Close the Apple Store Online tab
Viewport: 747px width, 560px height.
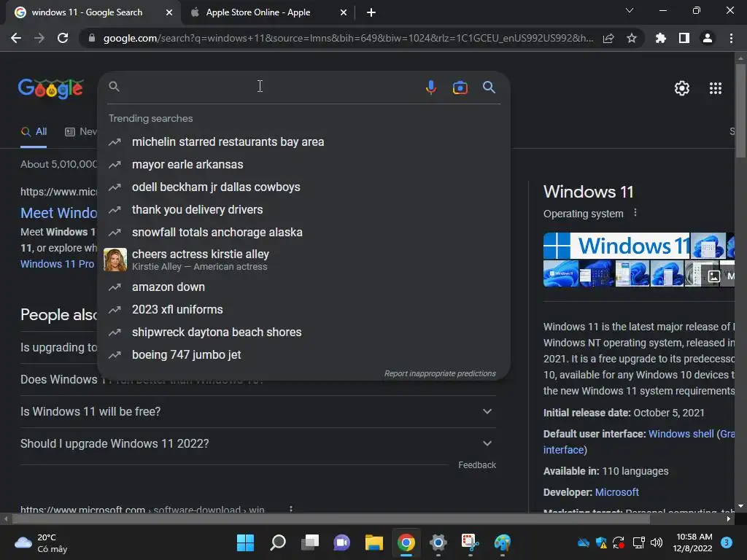(x=344, y=13)
